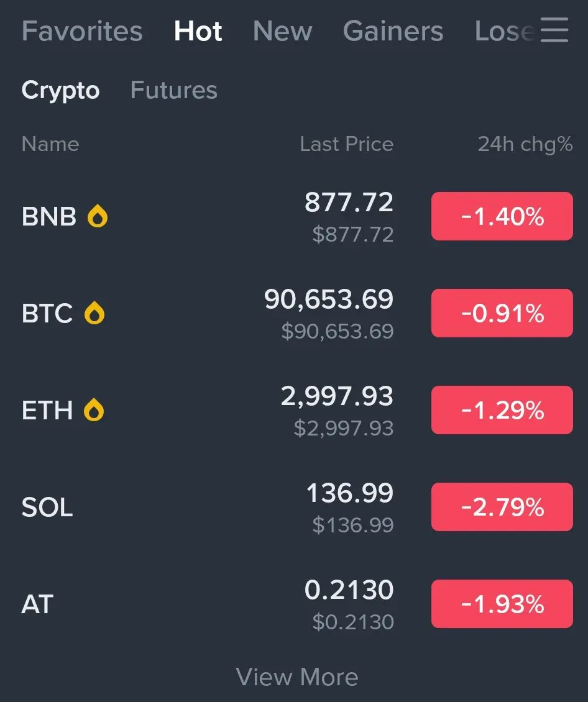This screenshot has width=588, height=702.
Task: Toggle ETH's -1.29% change badge
Action: pos(502,411)
